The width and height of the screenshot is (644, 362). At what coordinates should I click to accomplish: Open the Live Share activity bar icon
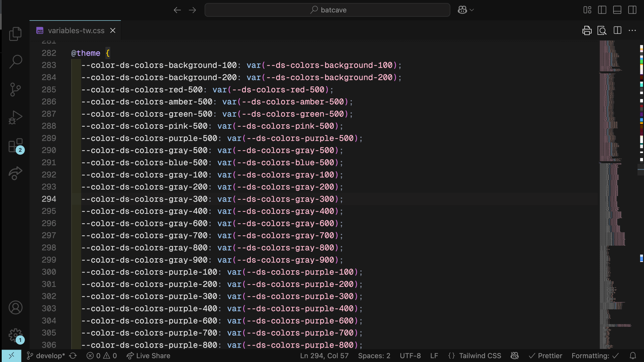[15, 173]
